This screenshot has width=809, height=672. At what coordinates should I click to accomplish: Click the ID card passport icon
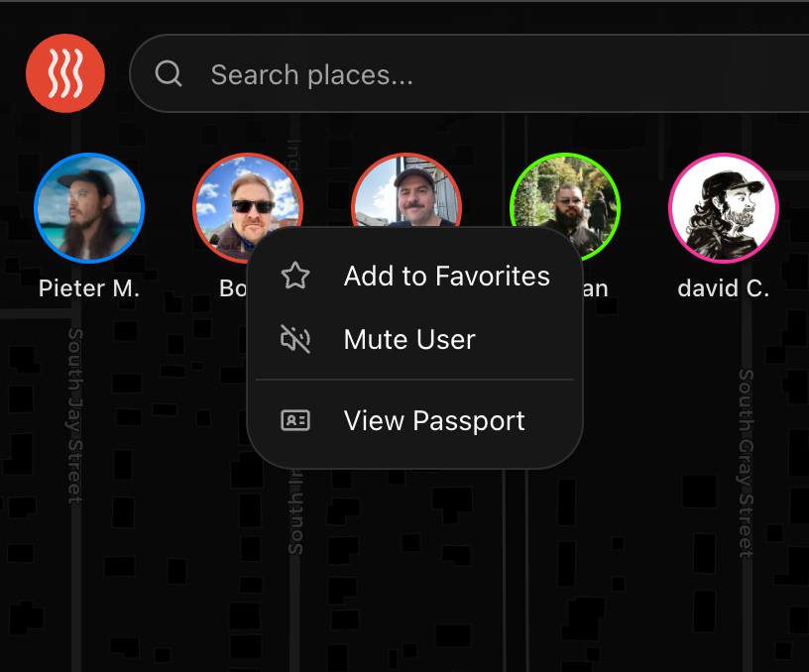295,421
